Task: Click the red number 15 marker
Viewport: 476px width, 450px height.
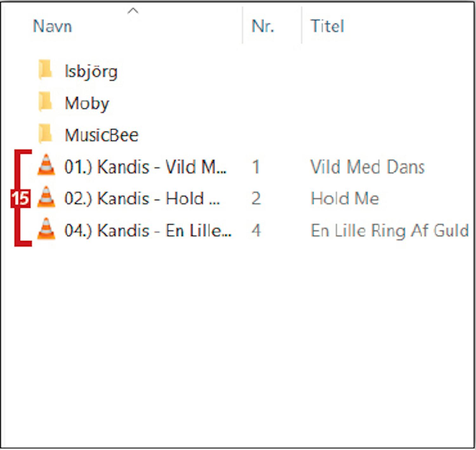Action: point(21,199)
